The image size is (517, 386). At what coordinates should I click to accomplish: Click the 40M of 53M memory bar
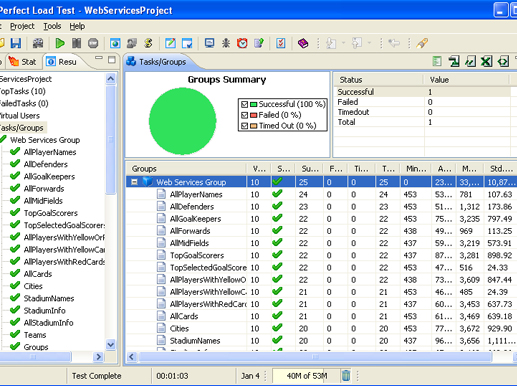pos(307,376)
